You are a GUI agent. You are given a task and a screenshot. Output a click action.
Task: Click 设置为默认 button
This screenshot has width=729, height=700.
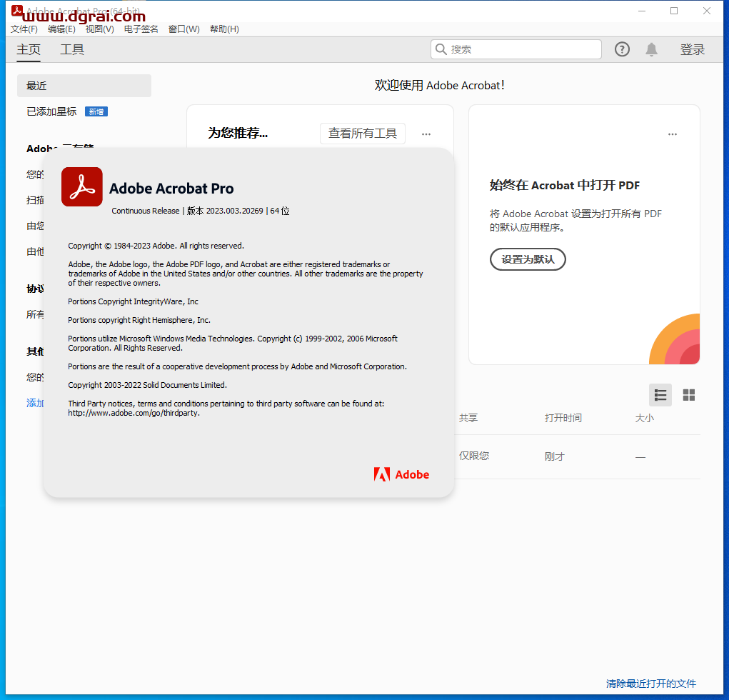(528, 259)
